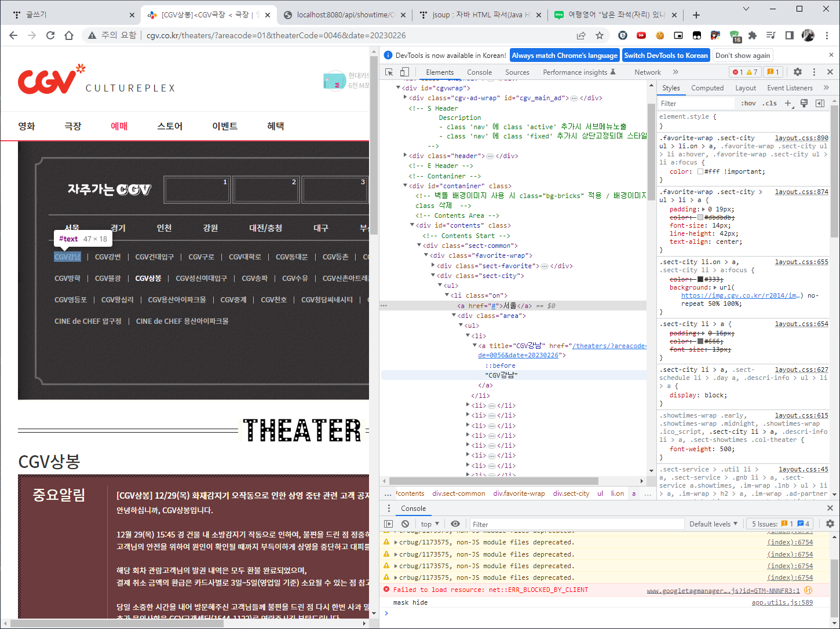This screenshot has height=629, width=840.
Task: Open the 스토어 menu on CGV site
Action: (170, 126)
